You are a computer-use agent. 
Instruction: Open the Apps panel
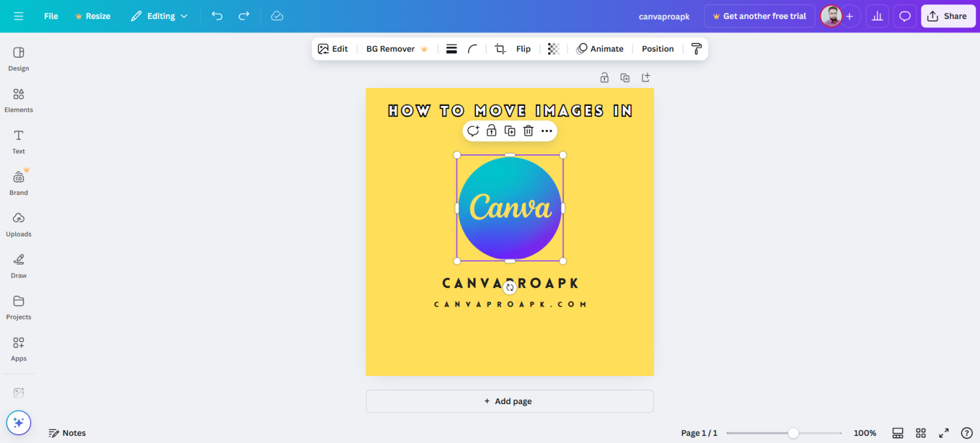19,349
